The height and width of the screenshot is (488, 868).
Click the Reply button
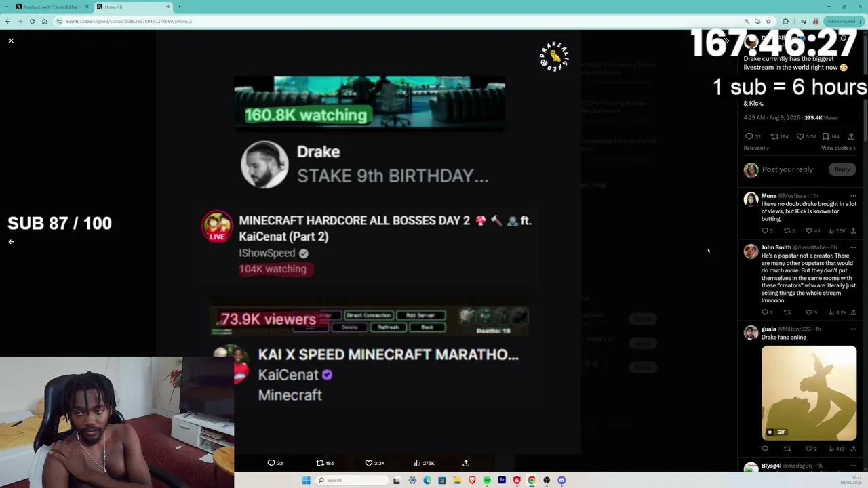[842, 169]
